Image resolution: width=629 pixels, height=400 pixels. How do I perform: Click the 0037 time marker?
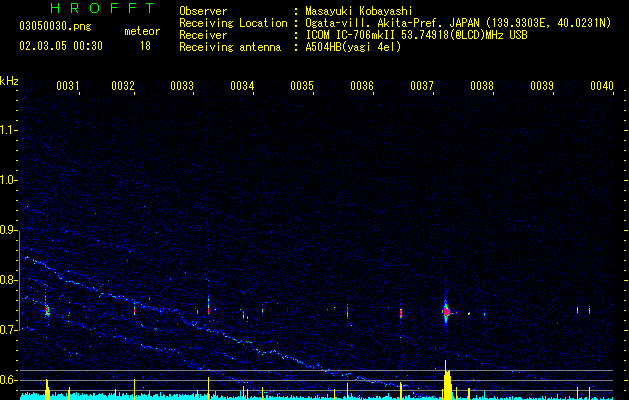422,86
